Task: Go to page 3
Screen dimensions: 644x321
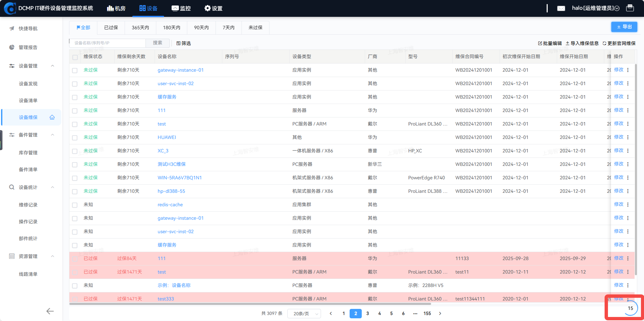Action: click(367, 314)
